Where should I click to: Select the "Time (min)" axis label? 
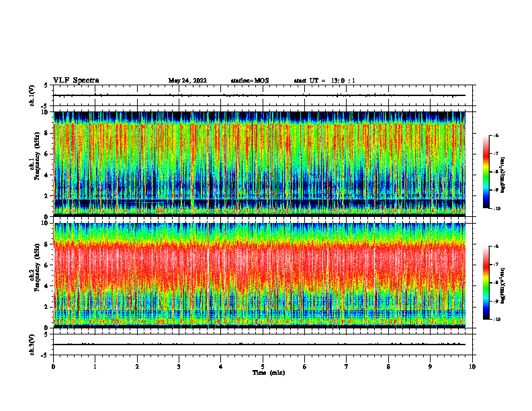(269, 373)
